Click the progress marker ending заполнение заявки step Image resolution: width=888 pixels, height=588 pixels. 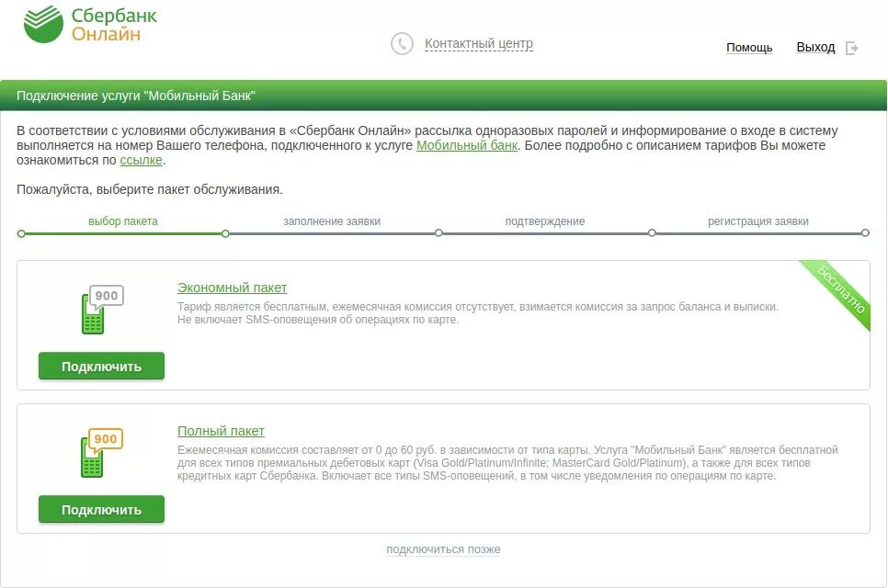tap(438, 232)
